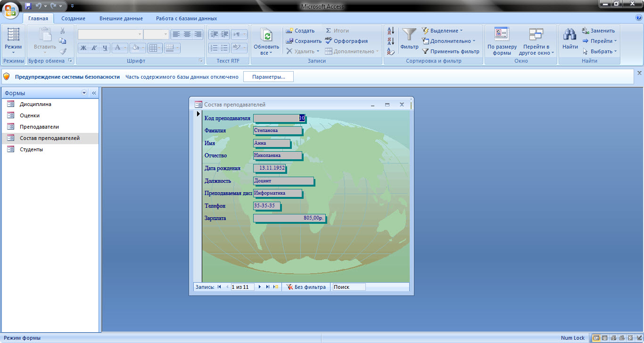This screenshot has height=343, width=644.
Task: Switch to Form view in status bar
Action: (x=596, y=338)
